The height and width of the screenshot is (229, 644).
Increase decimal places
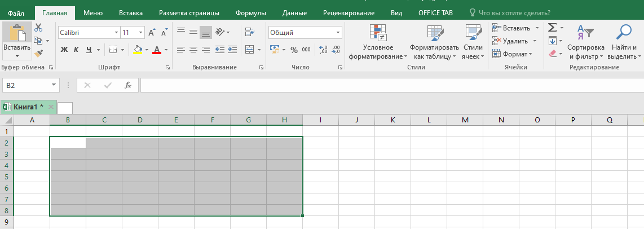[x=323, y=50]
